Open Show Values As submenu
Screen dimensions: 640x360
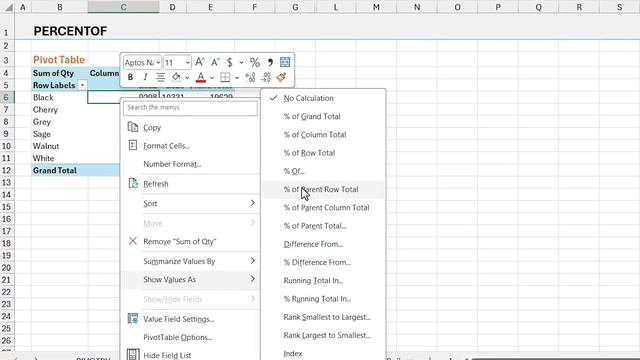pyautogui.click(x=190, y=280)
